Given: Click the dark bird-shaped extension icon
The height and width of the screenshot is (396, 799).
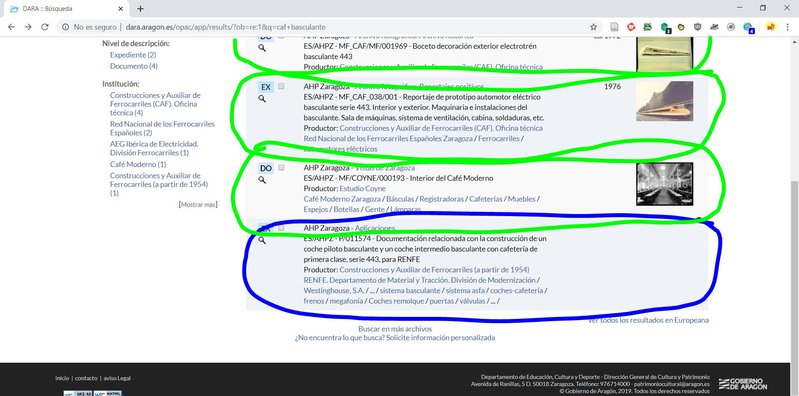Looking at the screenshot, I should 714,27.
